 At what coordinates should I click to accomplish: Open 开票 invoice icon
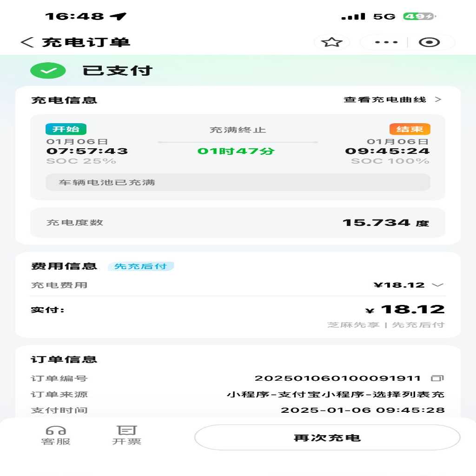(x=126, y=430)
